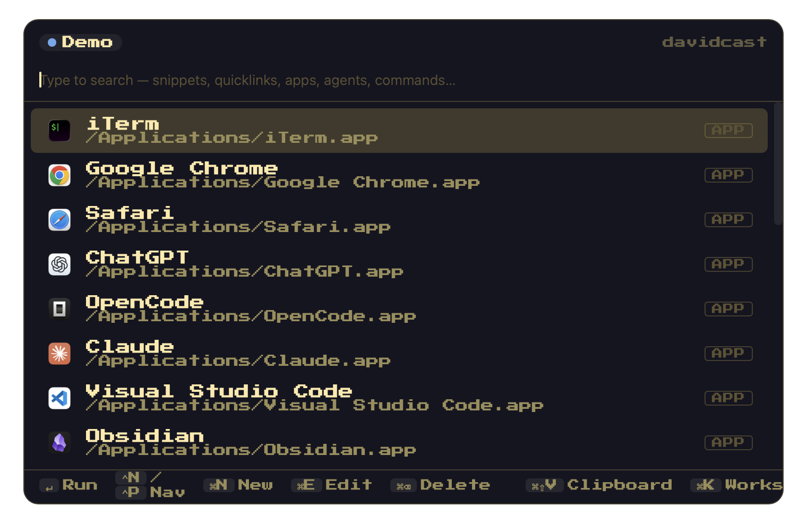The height and width of the screenshot is (532, 807).
Task: Click path /Applications/Obsidian.app
Action: coord(251,450)
